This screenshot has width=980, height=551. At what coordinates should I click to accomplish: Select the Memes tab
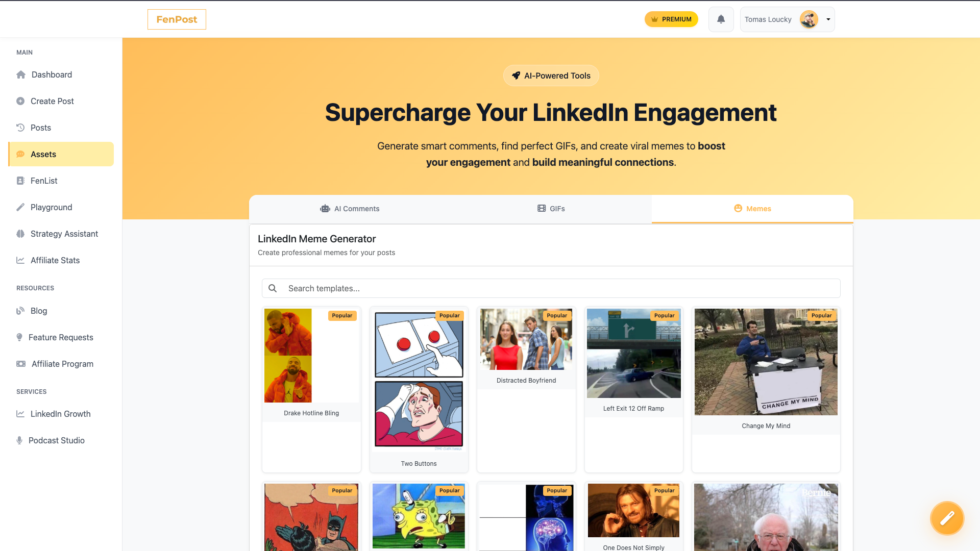coord(752,209)
